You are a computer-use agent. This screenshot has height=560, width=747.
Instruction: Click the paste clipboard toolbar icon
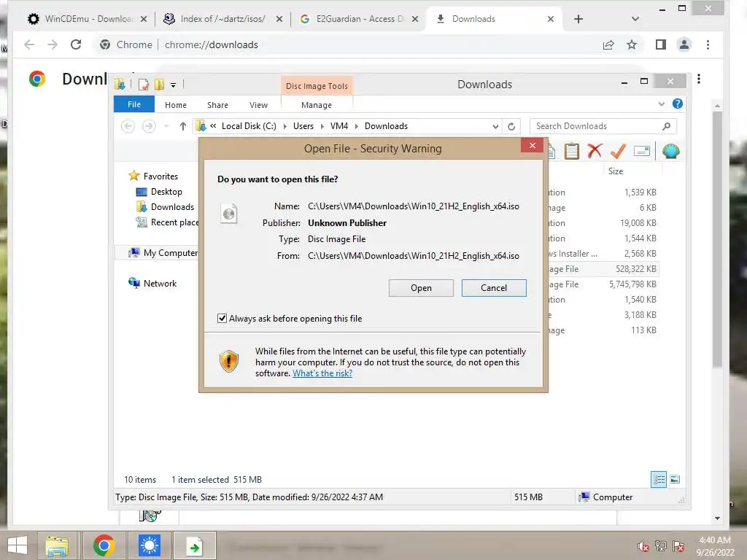click(572, 152)
